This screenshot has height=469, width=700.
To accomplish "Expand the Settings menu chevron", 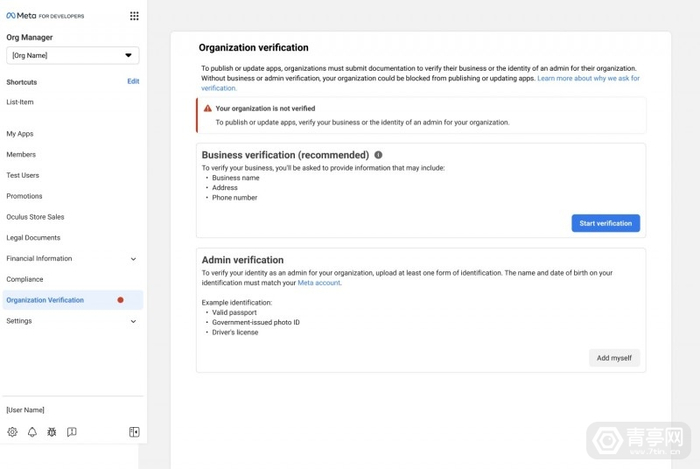I will pyautogui.click(x=133, y=321).
